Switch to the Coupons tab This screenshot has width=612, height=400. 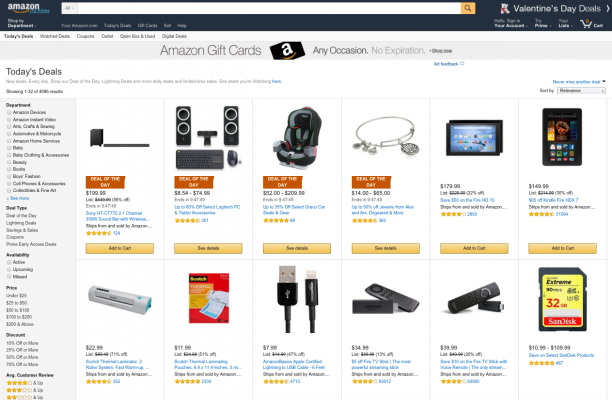[85, 36]
